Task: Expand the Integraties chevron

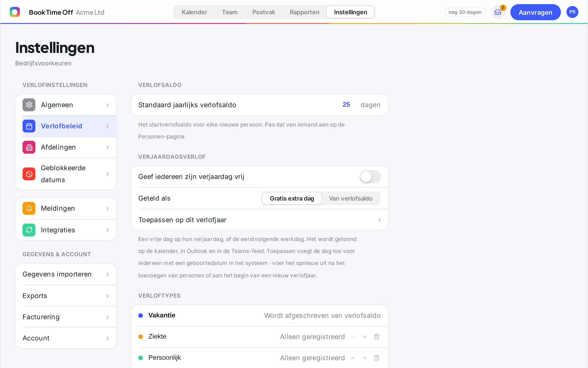Action: 107,230
